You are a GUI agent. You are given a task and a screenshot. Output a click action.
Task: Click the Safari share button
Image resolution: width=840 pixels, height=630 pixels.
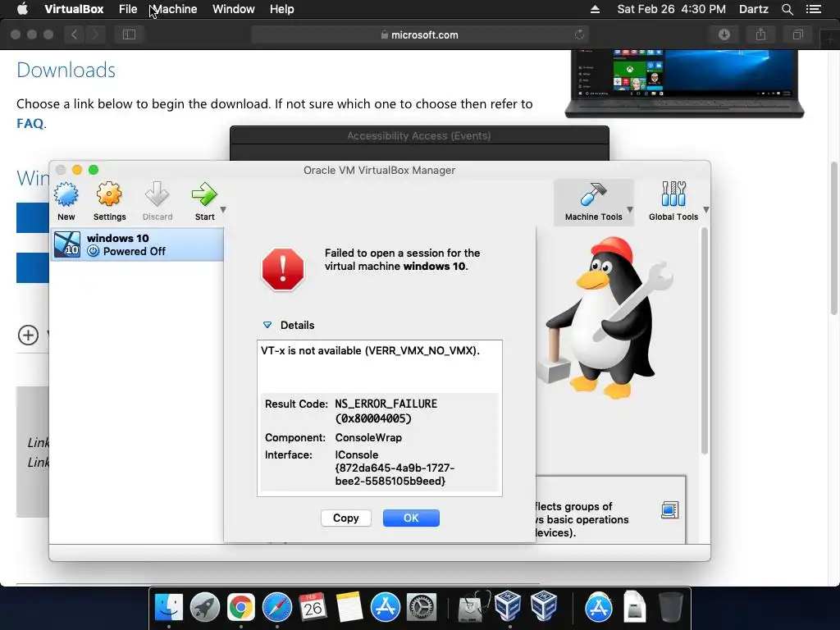click(760, 34)
